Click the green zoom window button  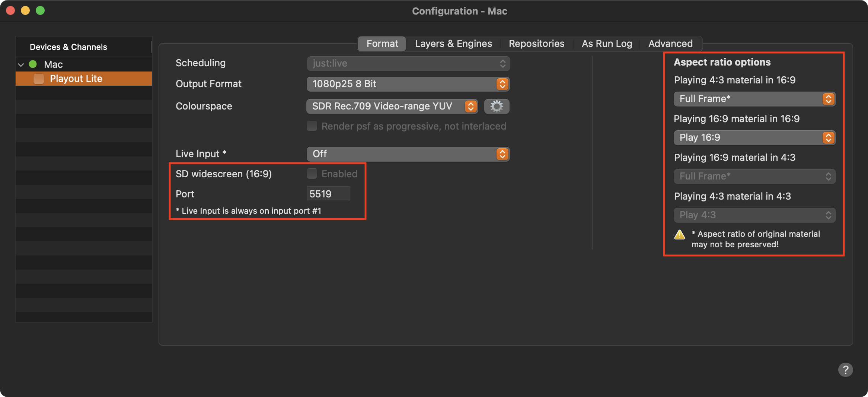click(x=40, y=10)
